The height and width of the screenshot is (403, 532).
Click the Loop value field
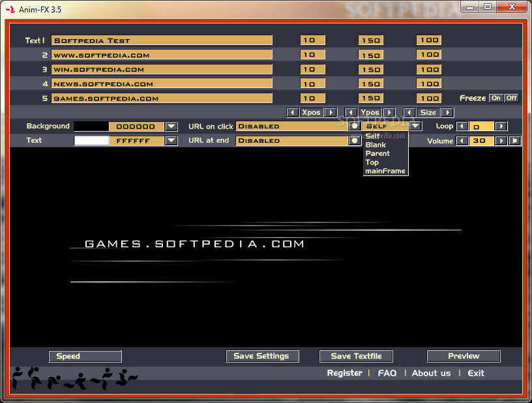tap(481, 127)
